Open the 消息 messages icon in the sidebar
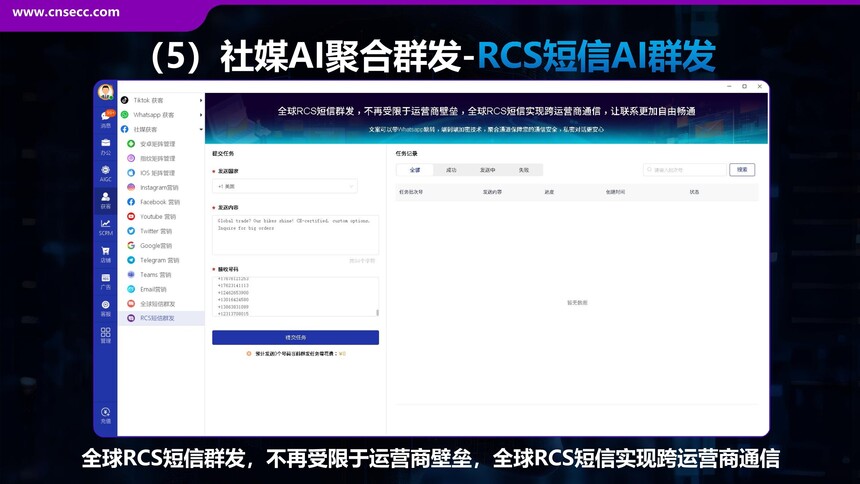This screenshot has width=860, height=484. pyautogui.click(x=106, y=118)
